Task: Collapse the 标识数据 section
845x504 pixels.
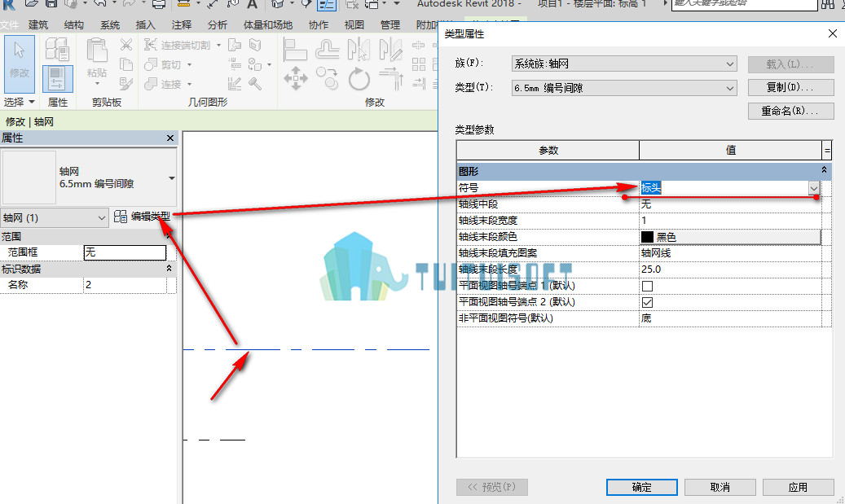Action: pos(169,268)
